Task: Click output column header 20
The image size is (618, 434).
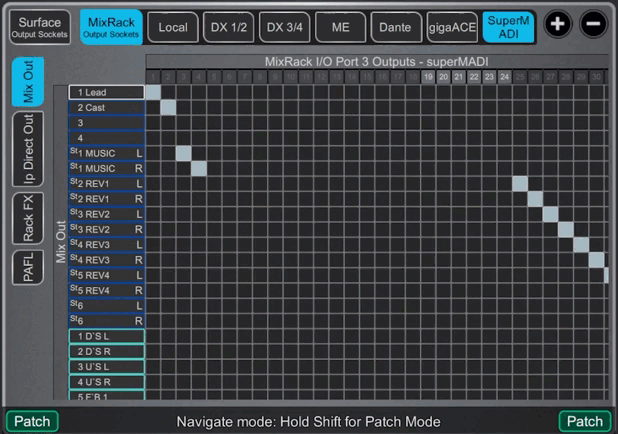Action: (443, 77)
